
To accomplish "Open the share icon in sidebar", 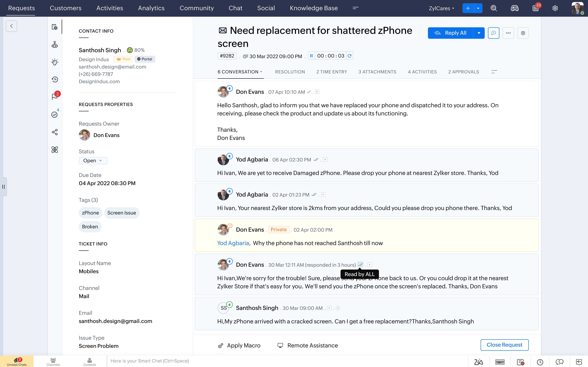I will point(55,132).
